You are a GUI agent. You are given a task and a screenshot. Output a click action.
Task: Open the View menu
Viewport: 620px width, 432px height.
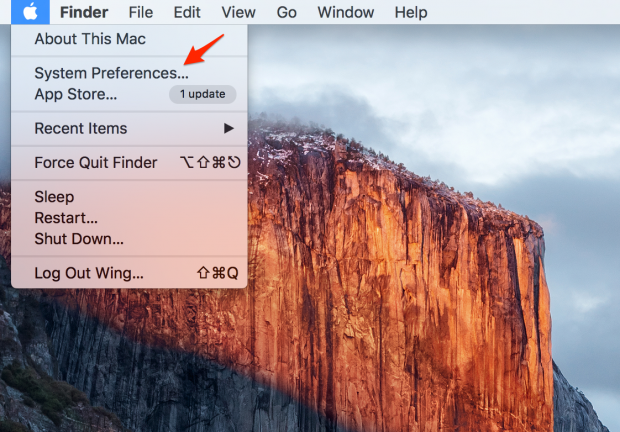click(238, 13)
